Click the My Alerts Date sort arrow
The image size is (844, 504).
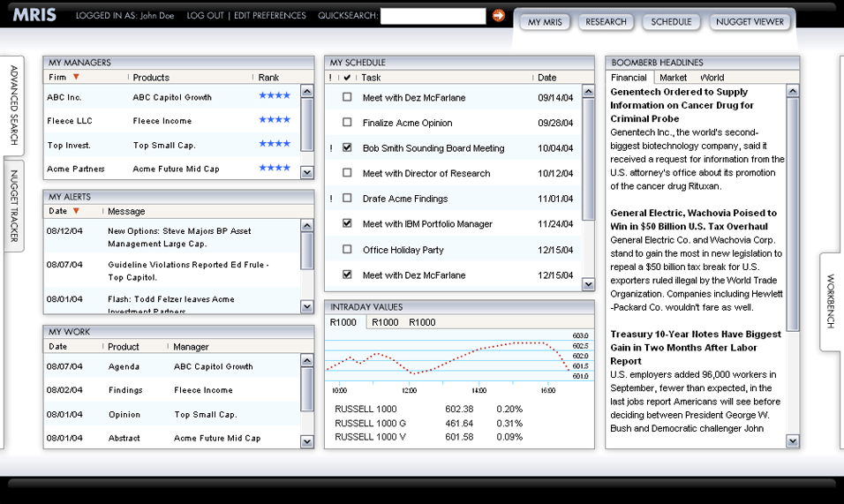pos(76,211)
